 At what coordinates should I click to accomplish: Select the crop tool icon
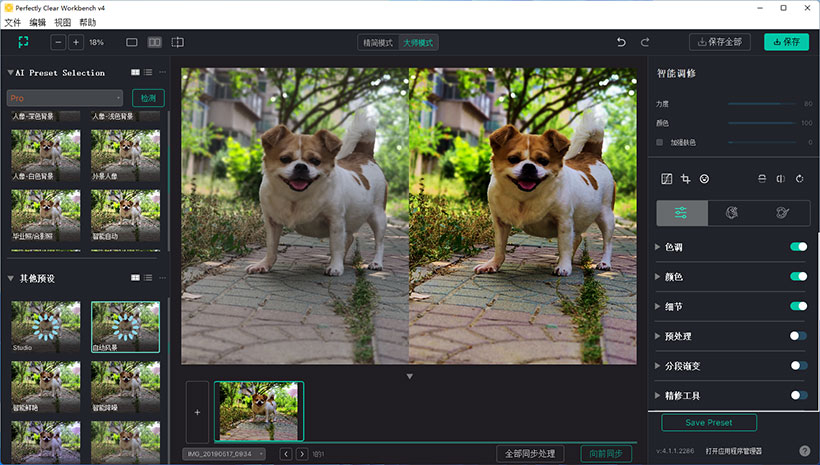pos(685,179)
